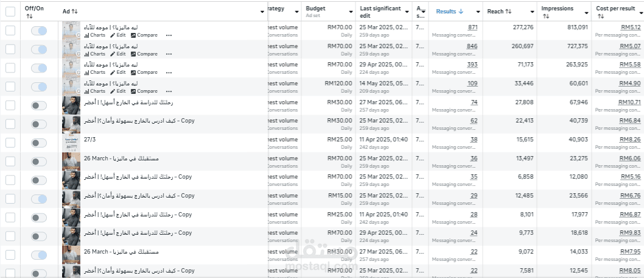Click the 27/3 ad thumbnail image

[x=71, y=143]
